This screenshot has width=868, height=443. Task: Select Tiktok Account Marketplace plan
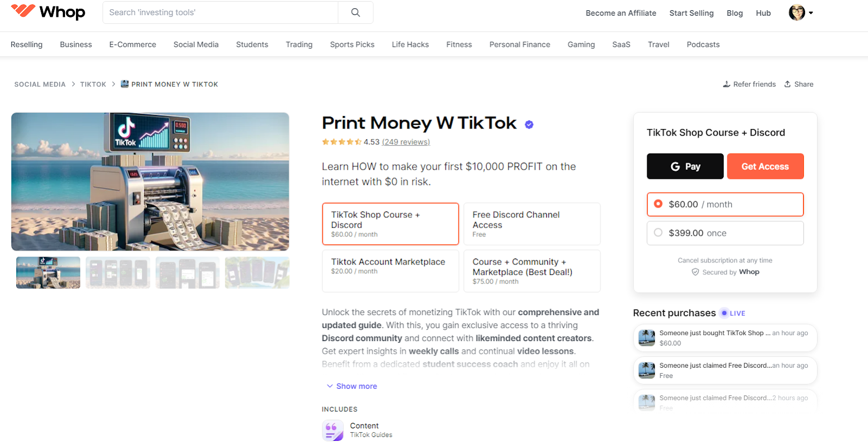[391, 271]
